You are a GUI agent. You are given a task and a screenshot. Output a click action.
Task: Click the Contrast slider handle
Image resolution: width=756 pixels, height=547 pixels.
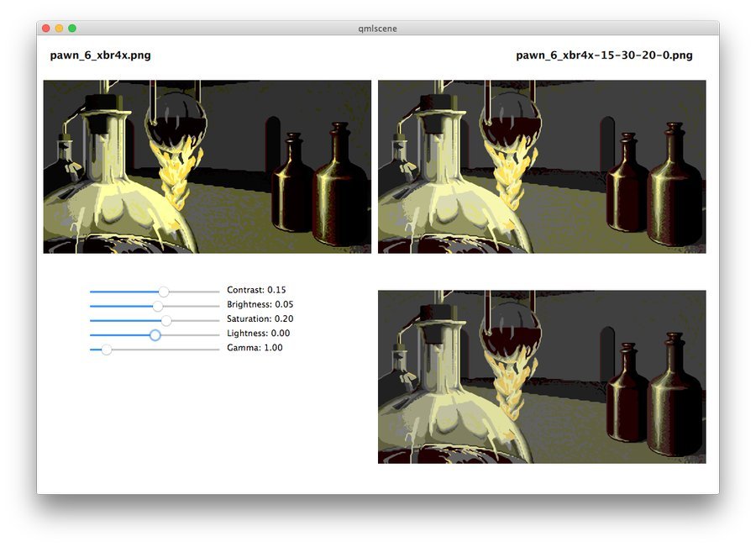tap(164, 292)
